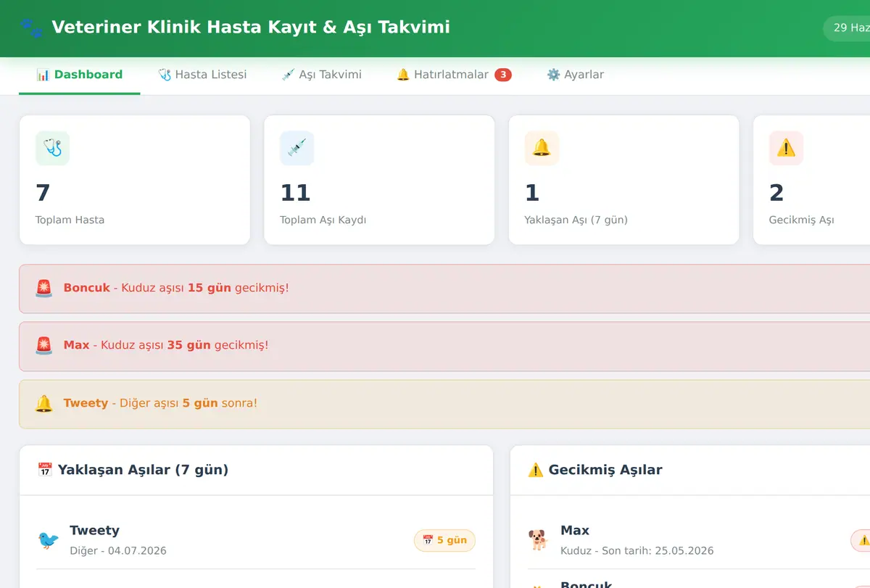
Task: Go to Hatırlatmalar tab
Action: (454, 75)
